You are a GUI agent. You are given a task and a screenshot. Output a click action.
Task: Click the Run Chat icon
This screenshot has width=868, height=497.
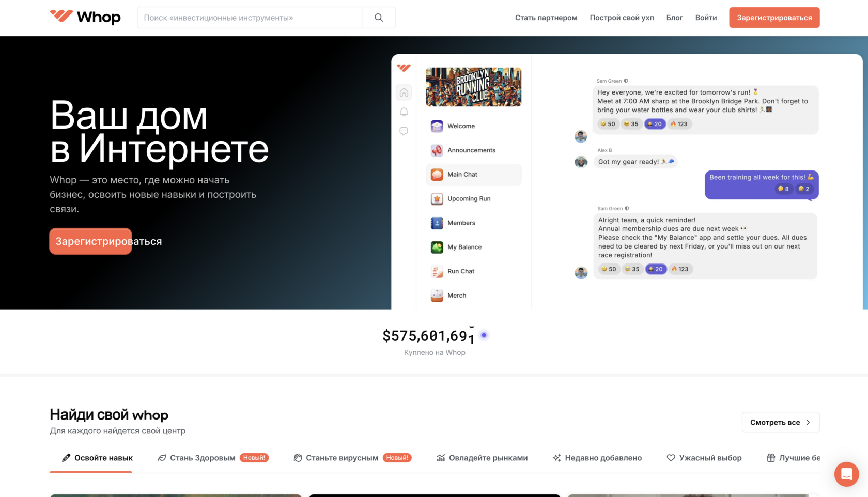pyautogui.click(x=437, y=271)
